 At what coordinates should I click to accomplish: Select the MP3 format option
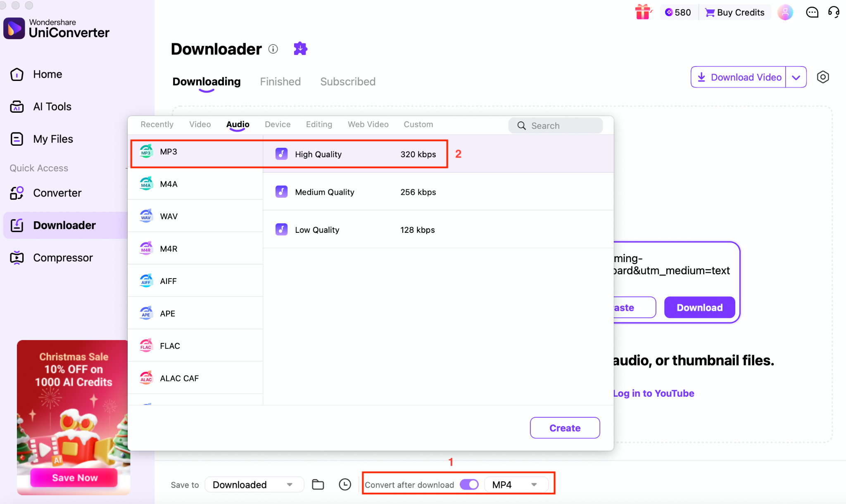point(168,151)
